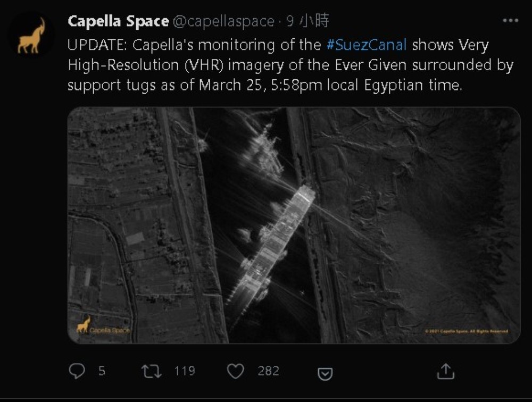Image resolution: width=532 pixels, height=402 pixels.
Task: Click the share upload icon
Action: [445, 371]
